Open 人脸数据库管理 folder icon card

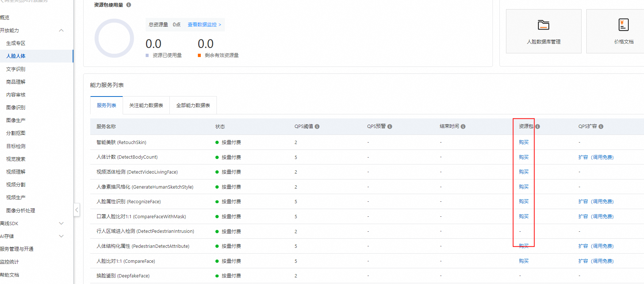click(x=544, y=31)
